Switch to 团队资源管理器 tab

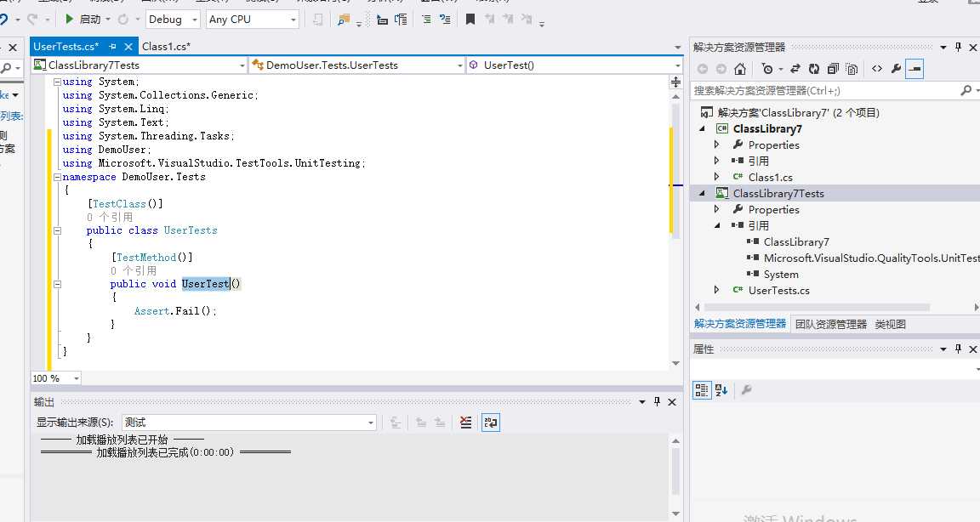pos(830,324)
